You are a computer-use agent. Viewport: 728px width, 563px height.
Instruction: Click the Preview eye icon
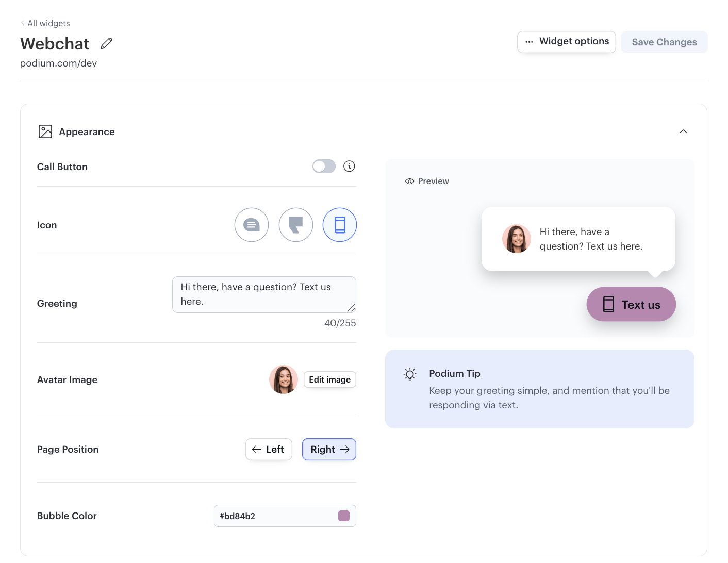[x=409, y=181]
